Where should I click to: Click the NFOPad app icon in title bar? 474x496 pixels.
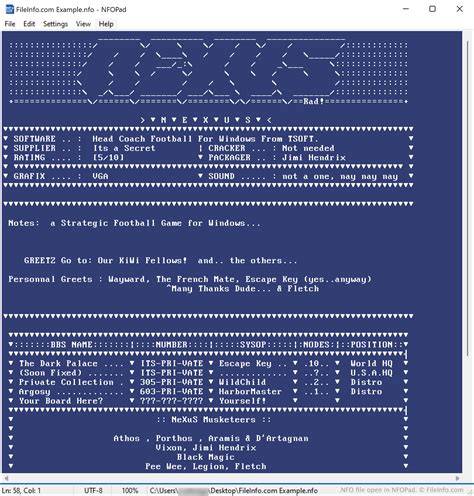coord(10,9)
